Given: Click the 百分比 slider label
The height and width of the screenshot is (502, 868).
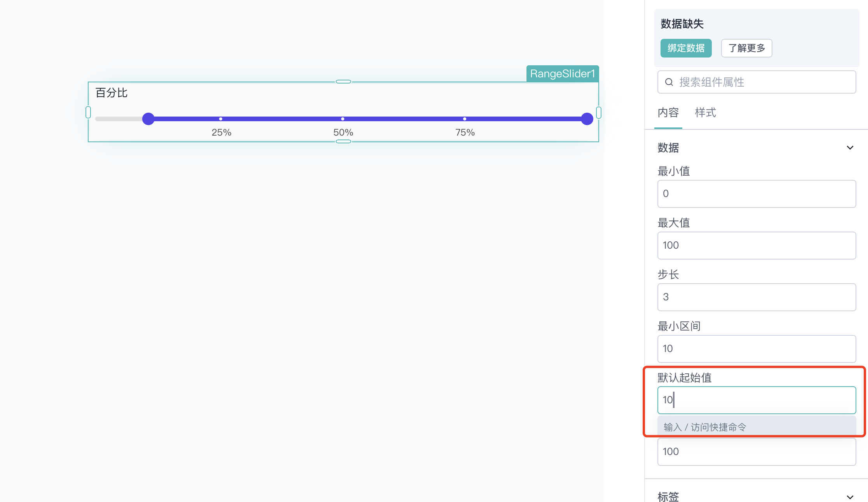Looking at the screenshot, I should coord(112,93).
